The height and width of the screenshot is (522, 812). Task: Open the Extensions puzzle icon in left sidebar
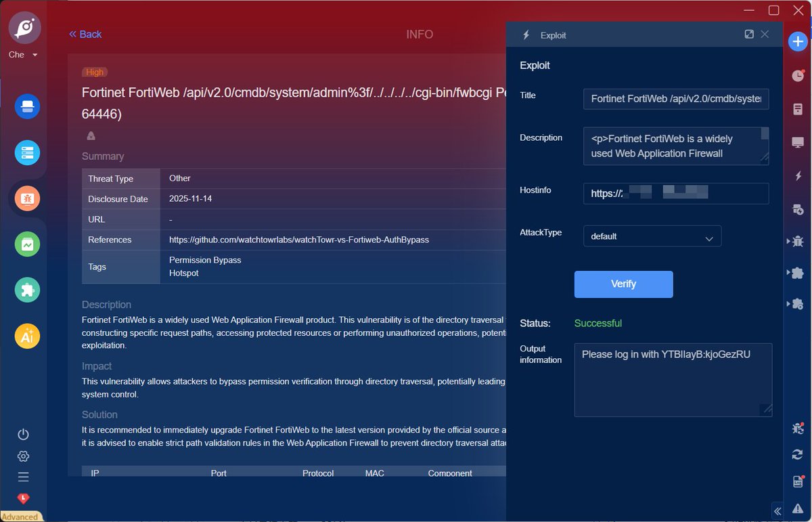click(x=28, y=290)
